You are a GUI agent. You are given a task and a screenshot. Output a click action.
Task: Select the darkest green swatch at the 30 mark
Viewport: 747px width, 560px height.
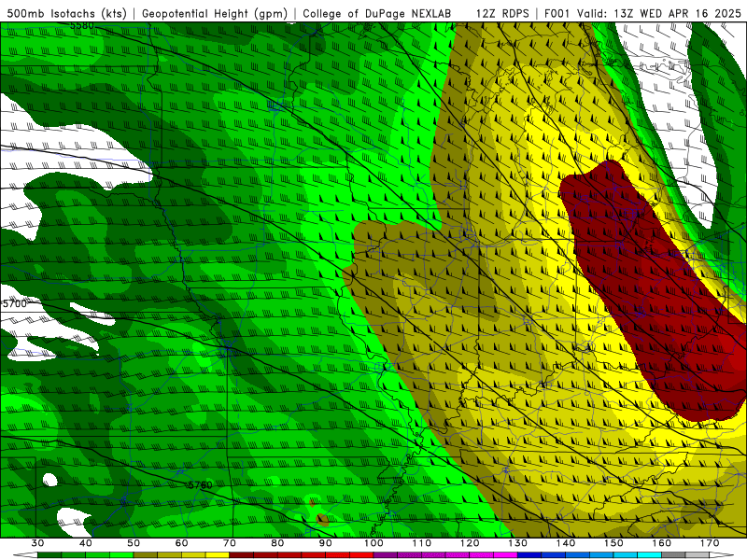[x=49, y=555]
